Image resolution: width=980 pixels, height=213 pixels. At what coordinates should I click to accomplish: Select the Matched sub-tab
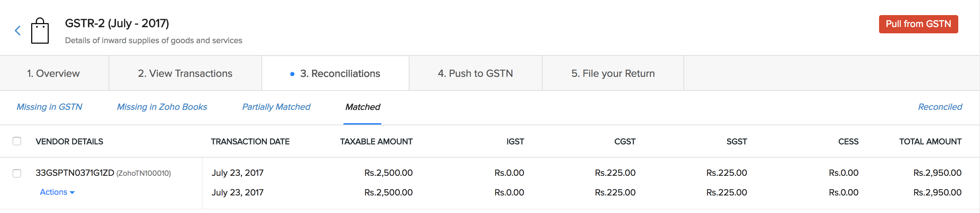click(362, 107)
